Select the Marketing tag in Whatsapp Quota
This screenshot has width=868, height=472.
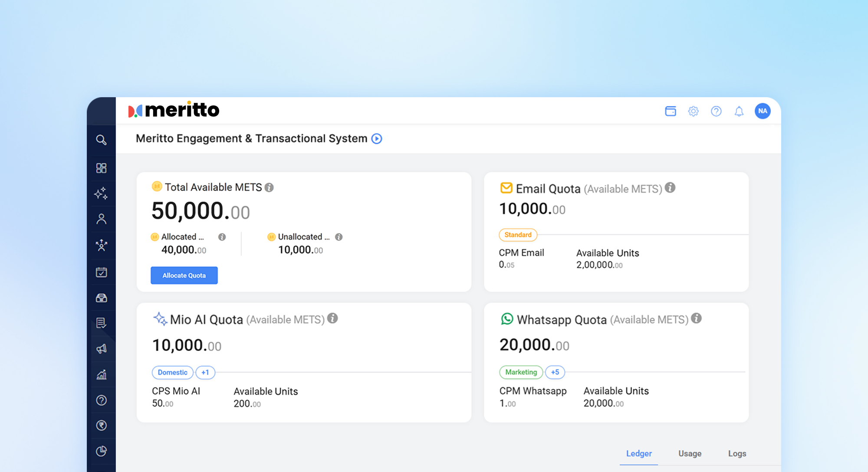point(521,372)
